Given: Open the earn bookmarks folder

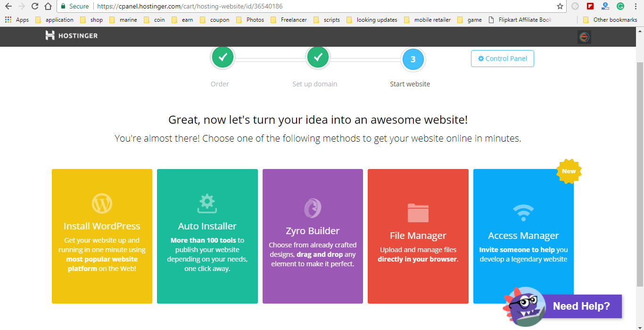Looking at the screenshot, I should point(182,20).
